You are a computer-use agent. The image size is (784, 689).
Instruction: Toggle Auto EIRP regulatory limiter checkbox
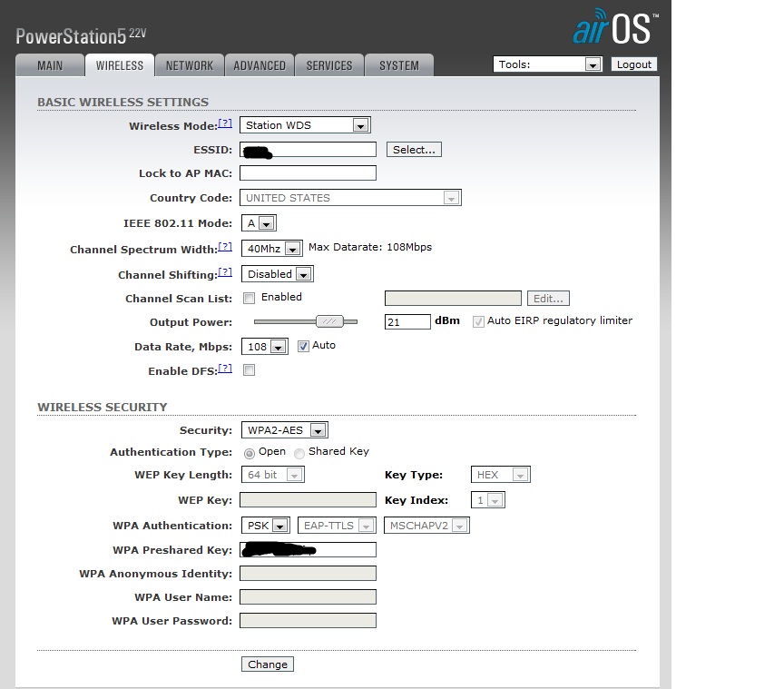tap(478, 321)
